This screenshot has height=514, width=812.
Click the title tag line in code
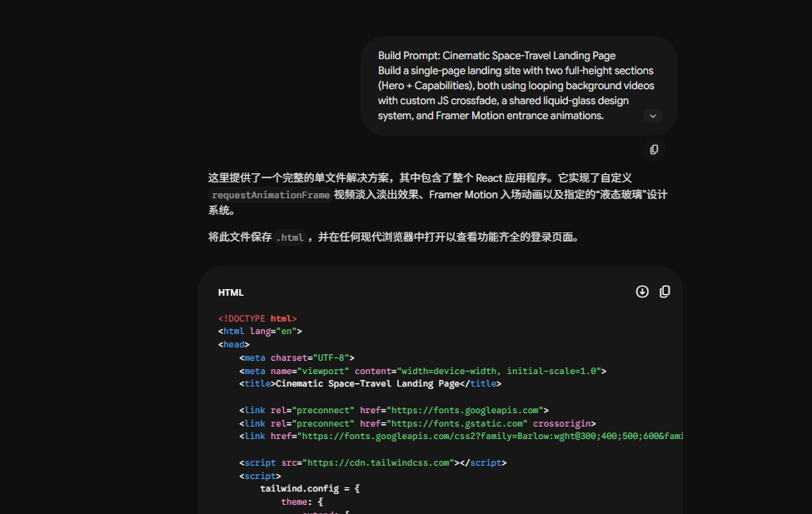pyautogui.click(x=371, y=384)
